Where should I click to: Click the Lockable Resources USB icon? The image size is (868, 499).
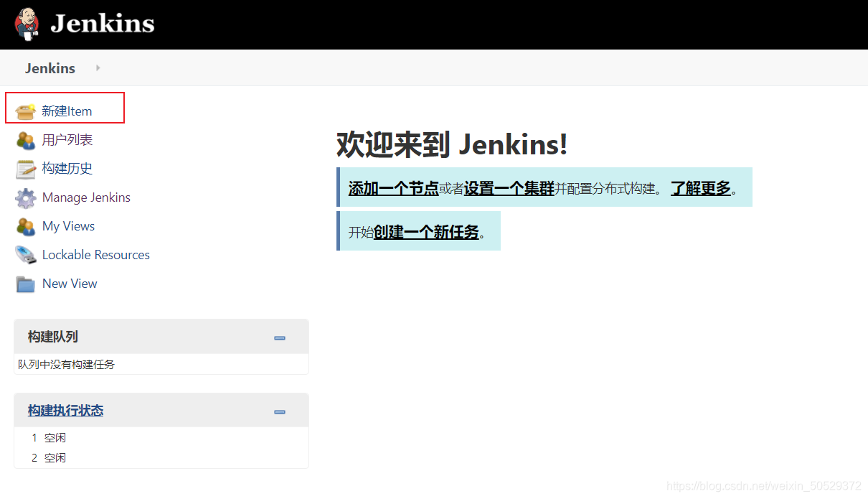tap(26, 255)
